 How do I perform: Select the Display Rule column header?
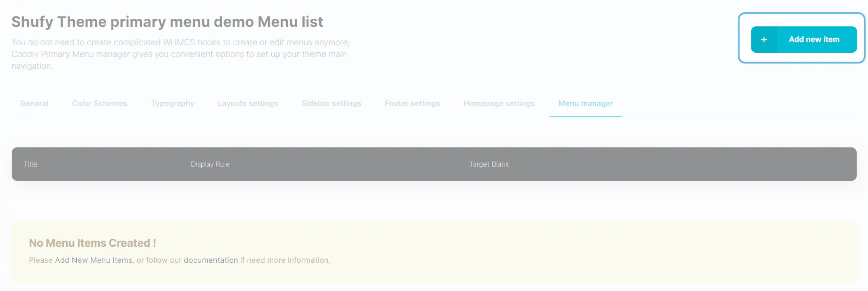(210, 164)
